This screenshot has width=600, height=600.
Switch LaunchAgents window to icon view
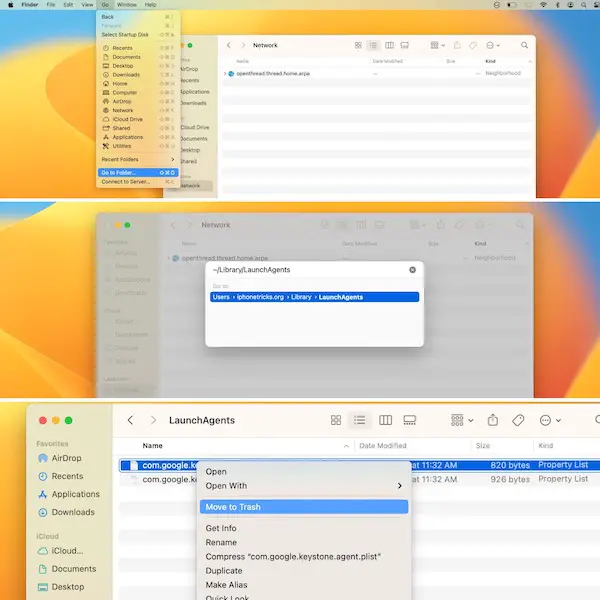336,420
